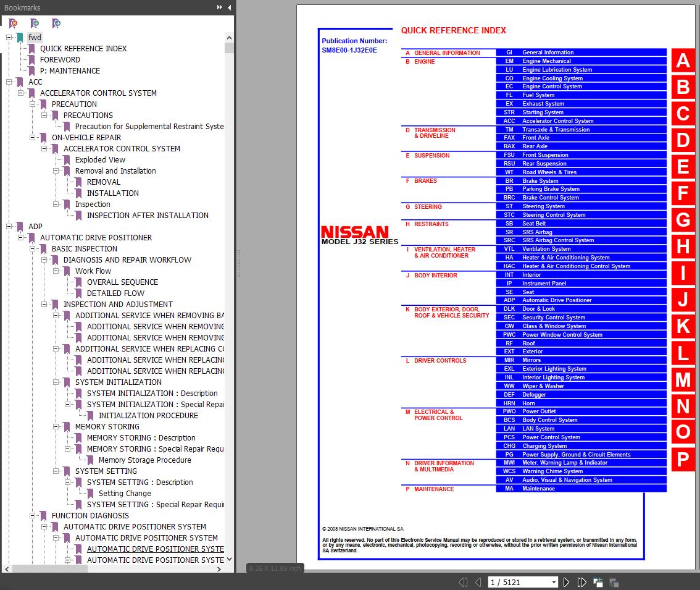This screenshot has height=590, width=700.
Task: Open the BRC Brake Control System link
Action: (x=581, y=198)
